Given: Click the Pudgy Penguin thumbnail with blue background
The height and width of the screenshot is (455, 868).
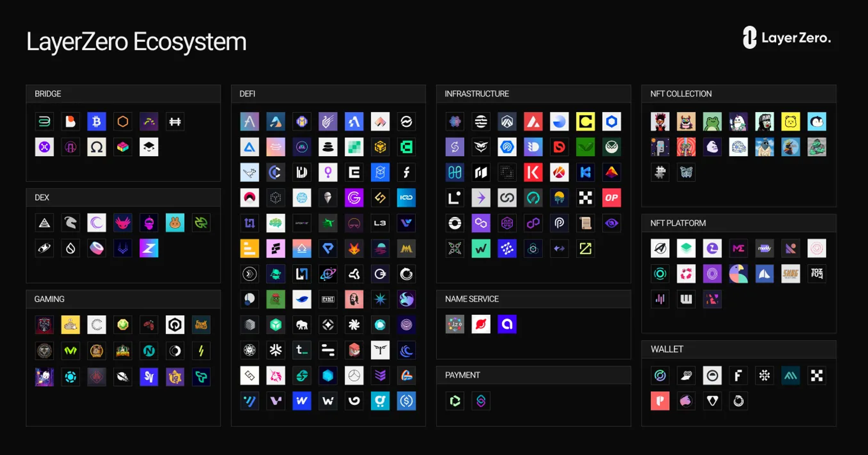Looking at the screenshot, I should (817, 121).
